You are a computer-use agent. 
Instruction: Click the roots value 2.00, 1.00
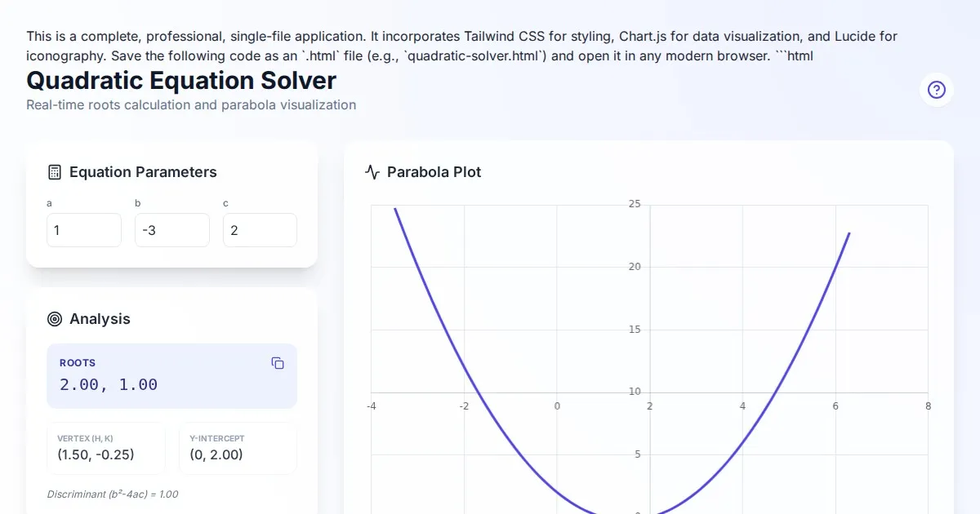pos(109,384)
